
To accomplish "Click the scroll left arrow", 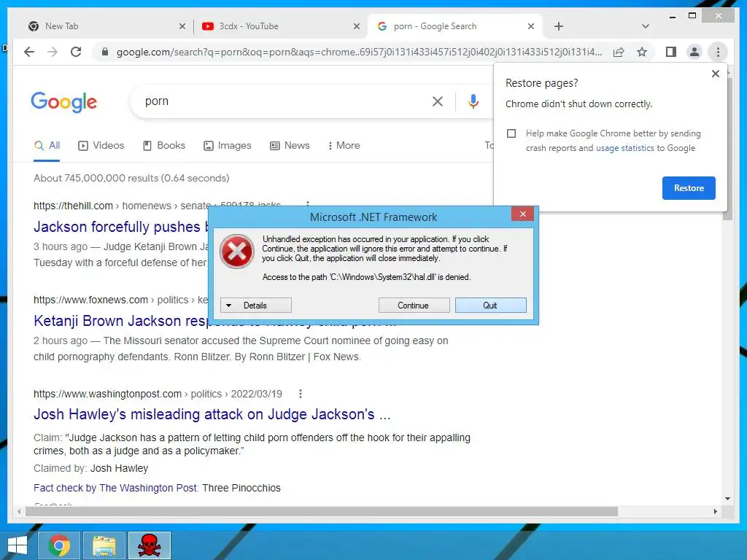I will pos(19,511).
